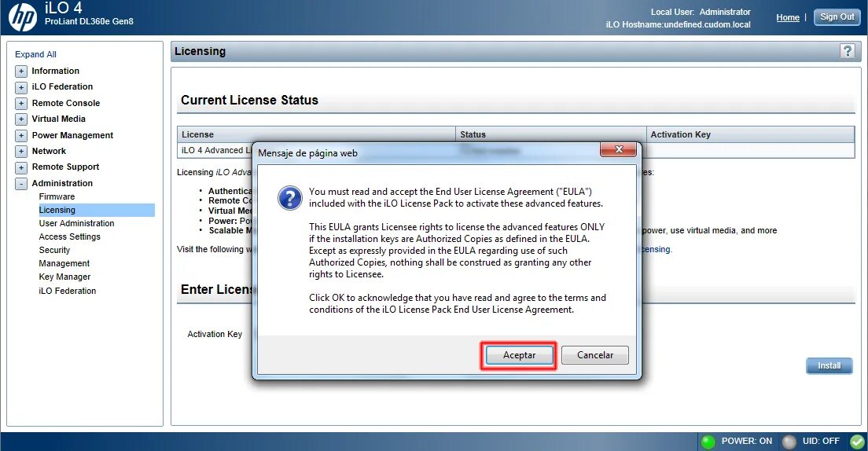Screen dimensions: 868x451
Task: Expand the Remote Support node
Action: pyautogui.click(x=21, y=167)
